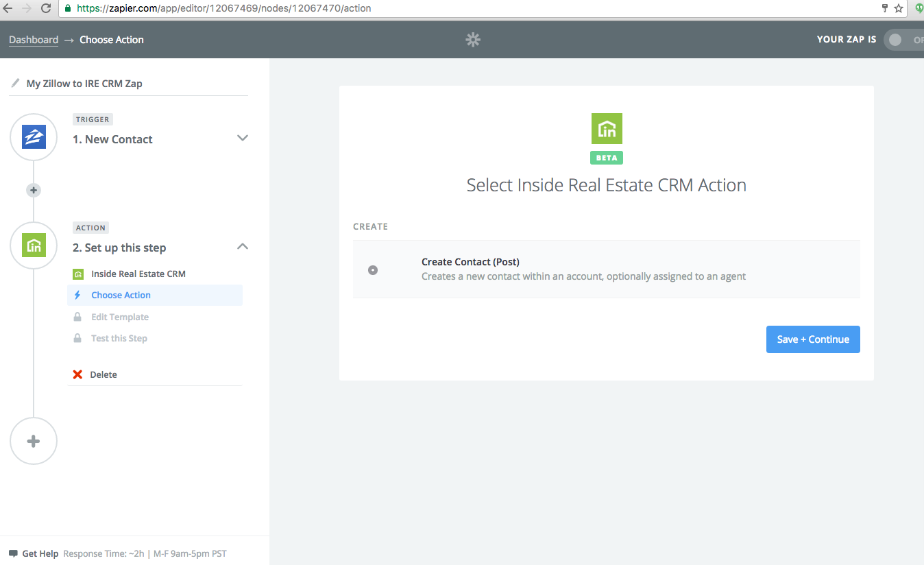
Task: Click the browser back arrow
Action: [8, 9]
